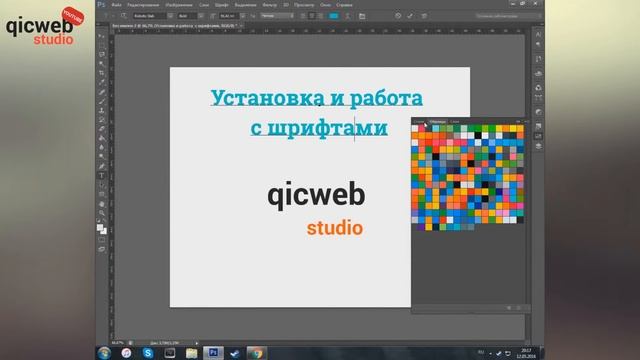
Task: Set right text alignment
Action: [x=321, y=16]
